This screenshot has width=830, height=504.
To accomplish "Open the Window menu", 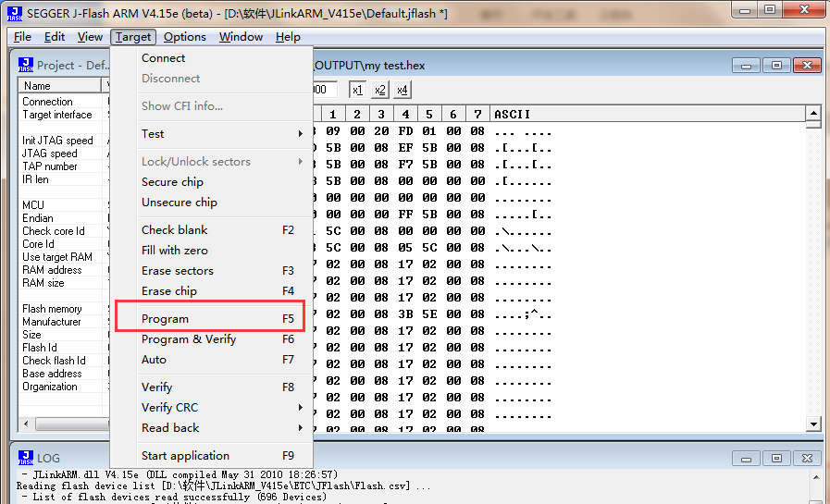I will pos(241,36).
